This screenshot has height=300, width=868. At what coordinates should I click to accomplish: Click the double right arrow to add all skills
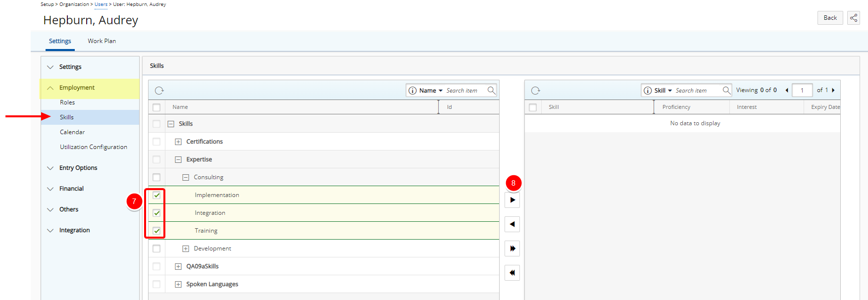[512, 249]
